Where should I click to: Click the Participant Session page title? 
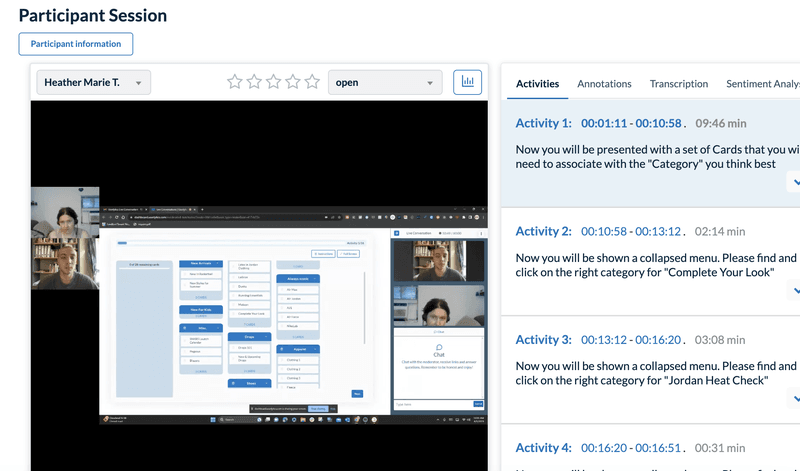click(x=93, y=15)
